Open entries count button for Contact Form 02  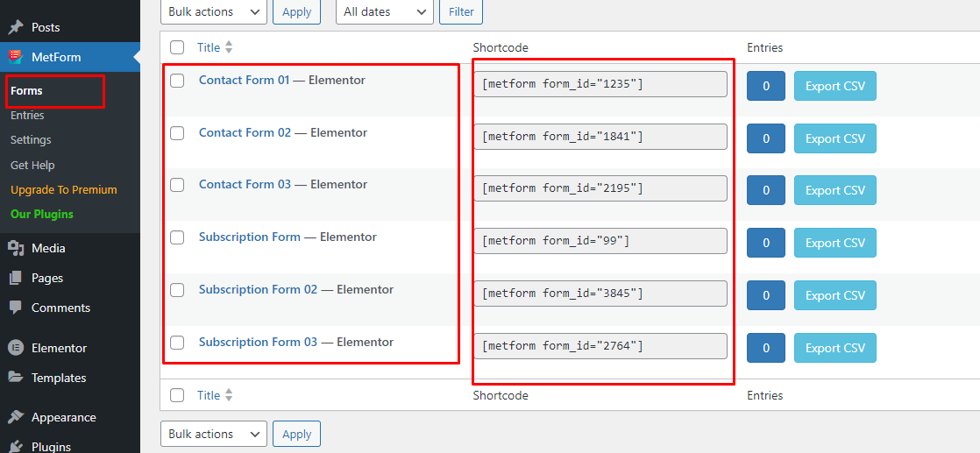[x=766, y=138]
